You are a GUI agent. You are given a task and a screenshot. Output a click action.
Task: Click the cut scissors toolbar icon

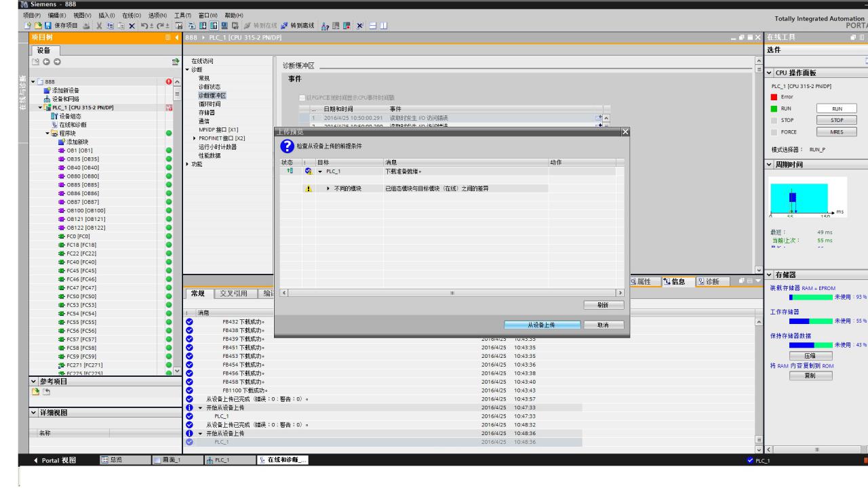click(x=99, y=26)
